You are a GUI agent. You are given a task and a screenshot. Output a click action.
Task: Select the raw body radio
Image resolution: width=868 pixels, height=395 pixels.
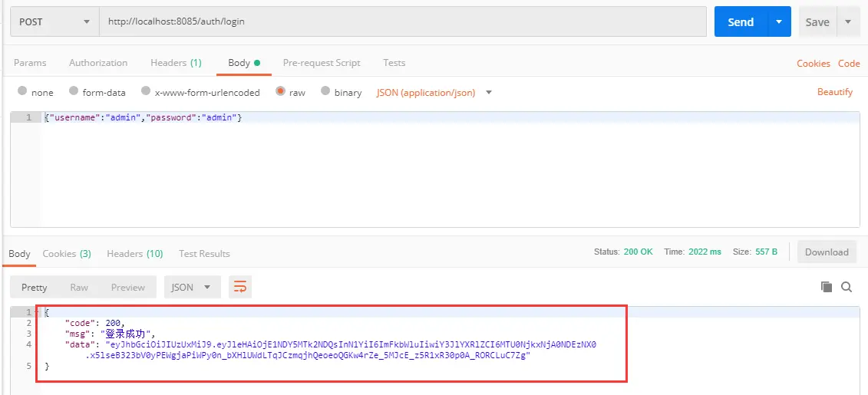click(x=280, y=91)
